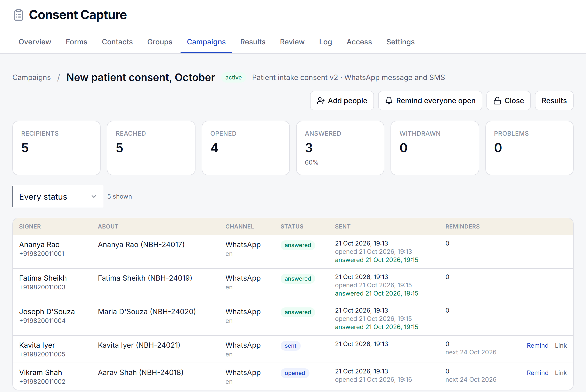Click next 24 Oct 2026 in Kavita's row
This screenshot has height=392, width=586.
tap(471, 352)
